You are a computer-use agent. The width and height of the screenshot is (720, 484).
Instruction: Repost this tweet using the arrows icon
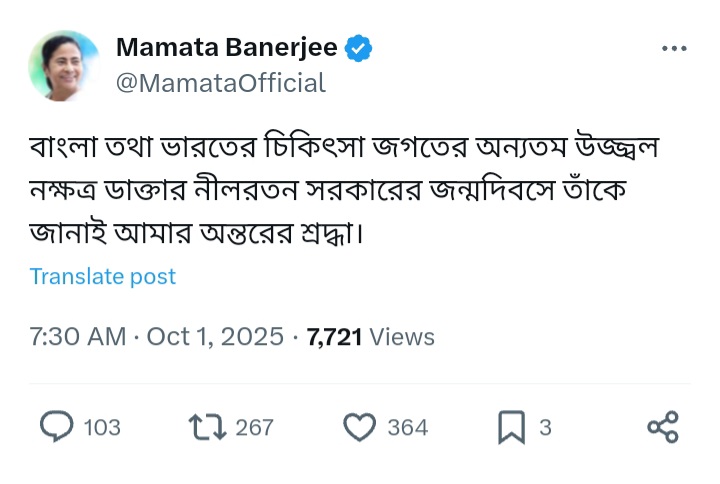coord(205,427)
